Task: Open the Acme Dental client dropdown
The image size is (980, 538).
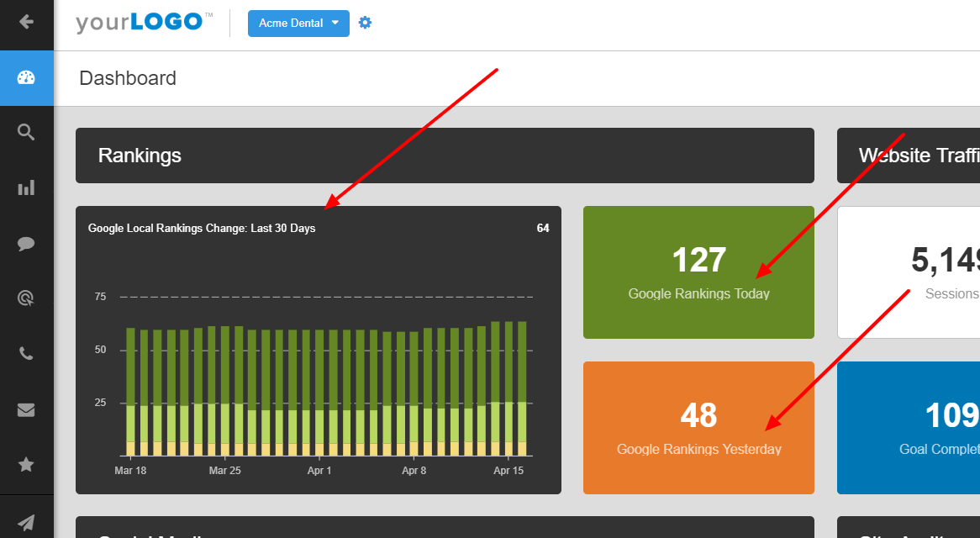Action: 298,24
